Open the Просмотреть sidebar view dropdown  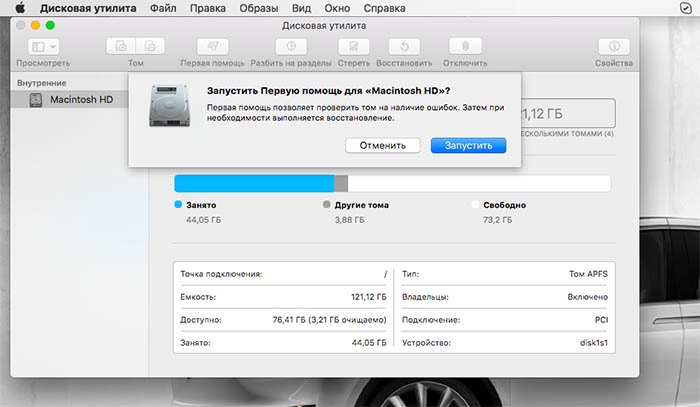point(43,46)
